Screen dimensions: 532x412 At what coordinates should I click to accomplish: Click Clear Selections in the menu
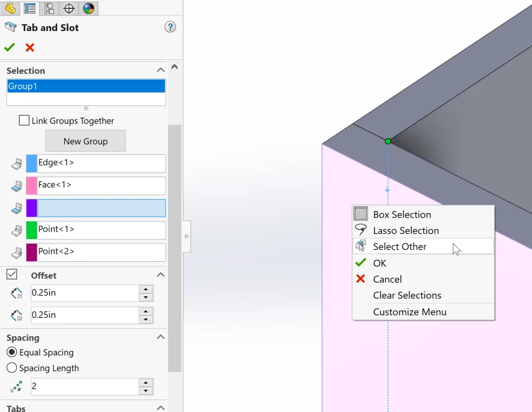click(x=407, y=295)
